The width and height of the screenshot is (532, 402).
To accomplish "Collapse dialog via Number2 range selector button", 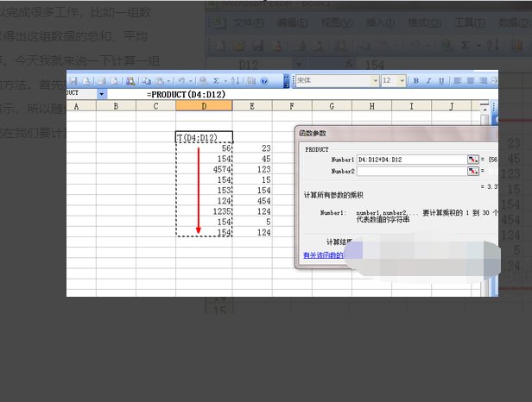I will pos(473,171).
